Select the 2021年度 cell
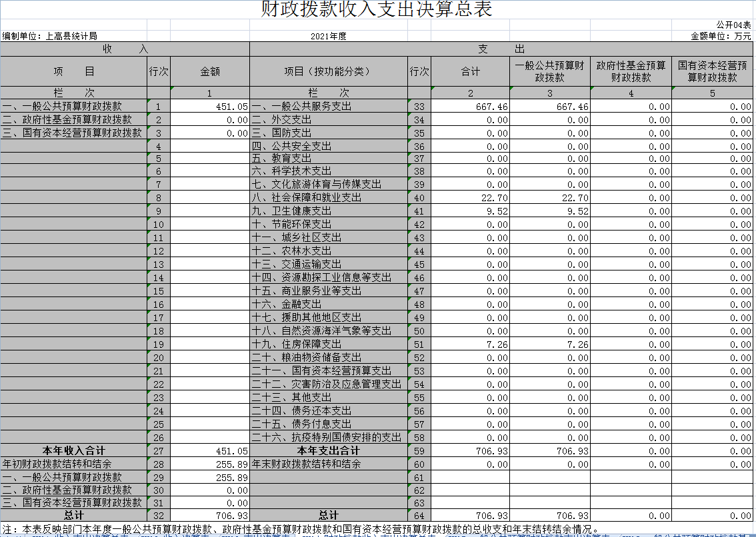 [x=329, y=36]
